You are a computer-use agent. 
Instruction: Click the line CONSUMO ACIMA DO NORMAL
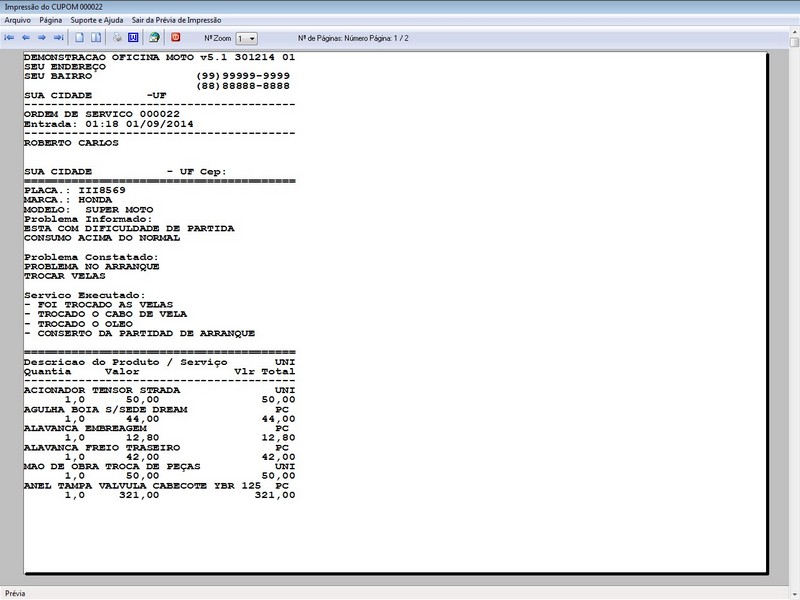[x=102, y=238]
